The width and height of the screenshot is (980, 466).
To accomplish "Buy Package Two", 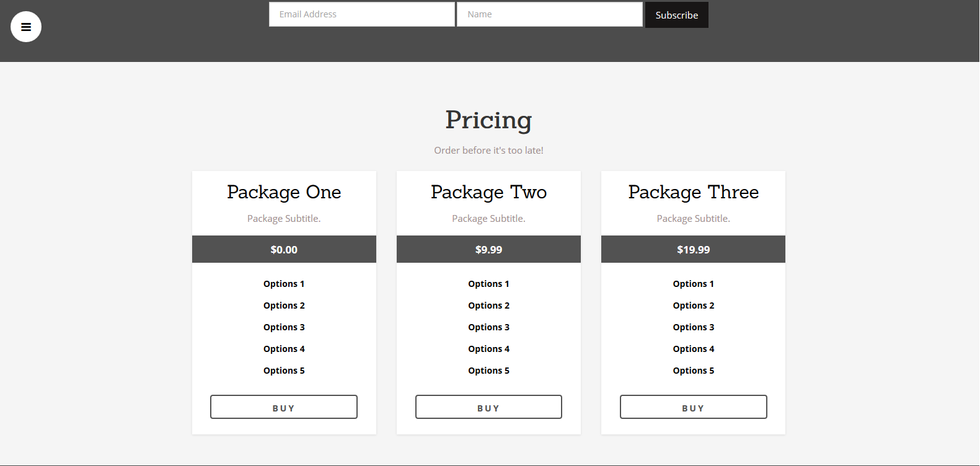I will point(488,407).
